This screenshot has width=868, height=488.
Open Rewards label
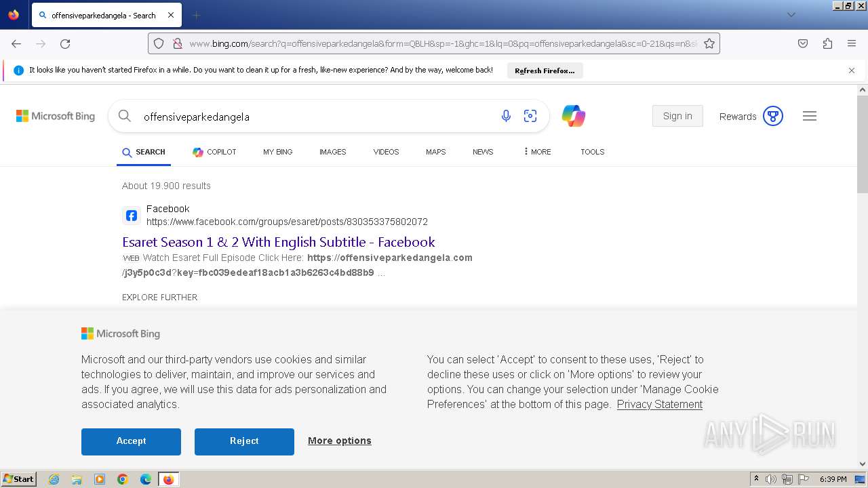click(x=738, y=117)
